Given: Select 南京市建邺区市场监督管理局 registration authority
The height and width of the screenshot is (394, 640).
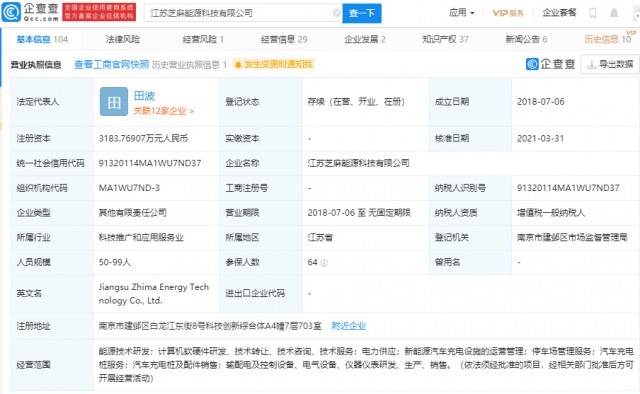Looking at the screenshot, I should pos(572,237).
